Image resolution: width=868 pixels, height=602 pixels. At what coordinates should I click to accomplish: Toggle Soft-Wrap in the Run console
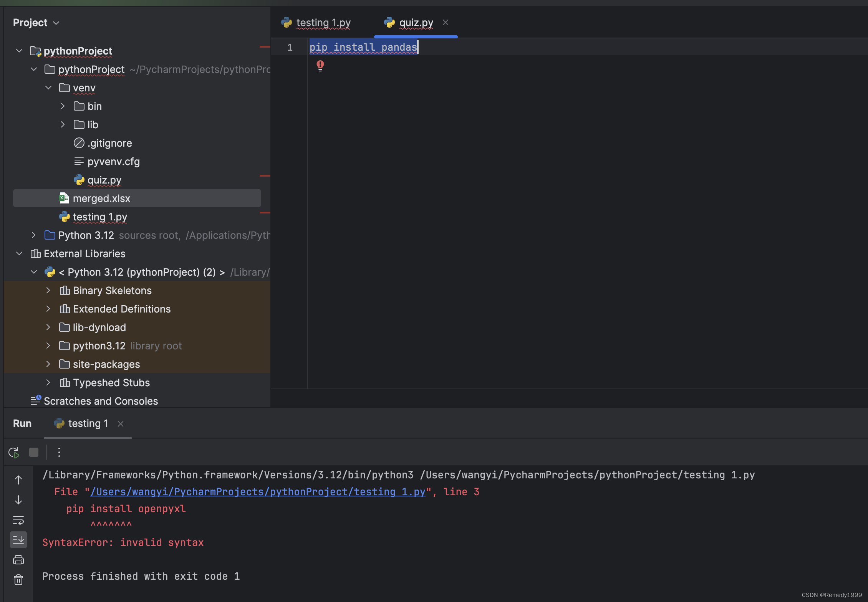[18, 520]
